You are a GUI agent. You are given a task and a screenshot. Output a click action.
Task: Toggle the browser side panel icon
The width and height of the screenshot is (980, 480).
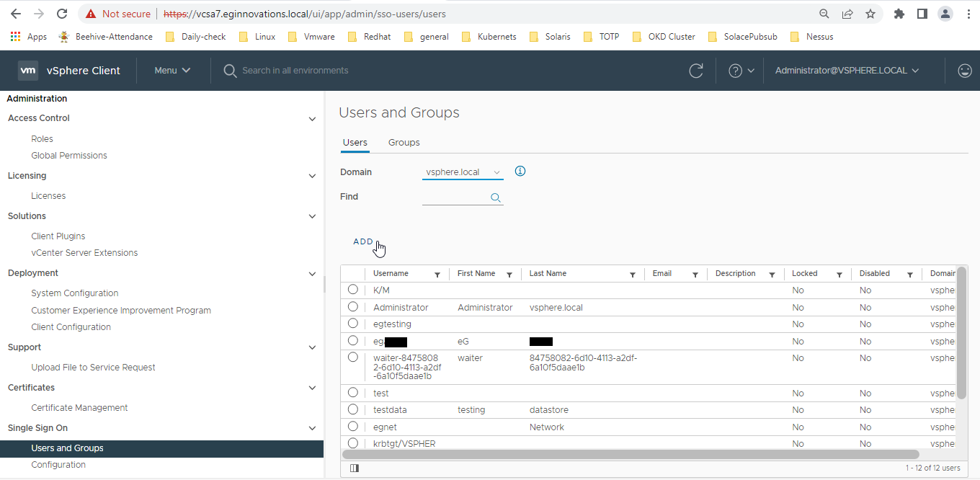pos(922,14)
